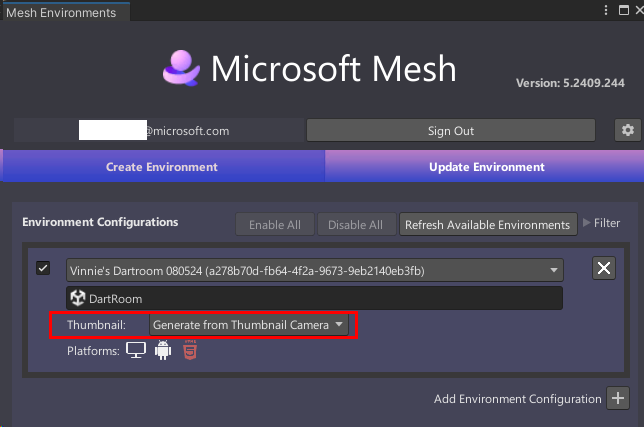Maximize the Mesh Environments panel
The width and height of the screenshot is (644, 427).
624,10
